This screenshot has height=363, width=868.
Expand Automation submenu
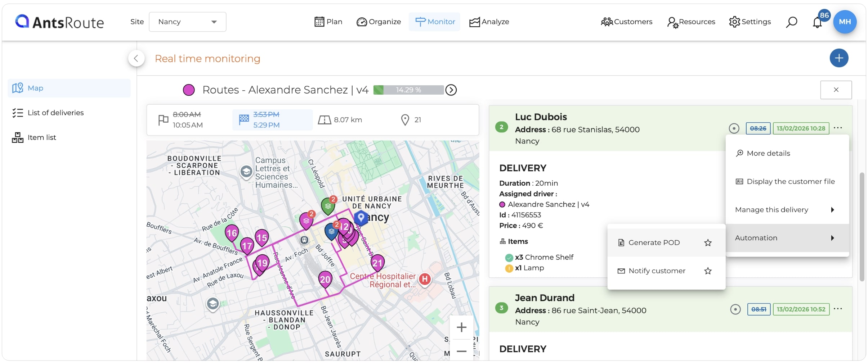tap(787, 238)
